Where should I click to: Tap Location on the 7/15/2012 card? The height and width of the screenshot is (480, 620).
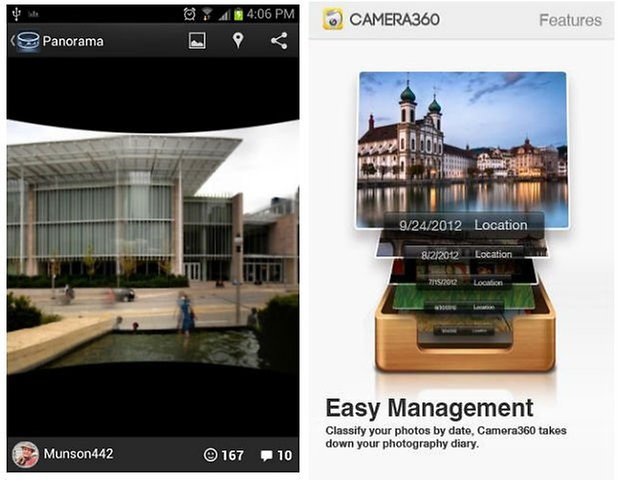(x=488, y=283)
